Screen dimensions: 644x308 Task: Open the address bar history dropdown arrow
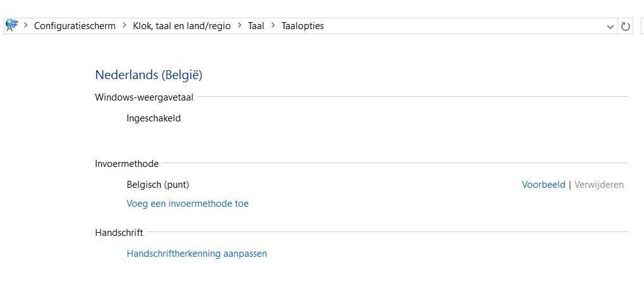point(610,27)
